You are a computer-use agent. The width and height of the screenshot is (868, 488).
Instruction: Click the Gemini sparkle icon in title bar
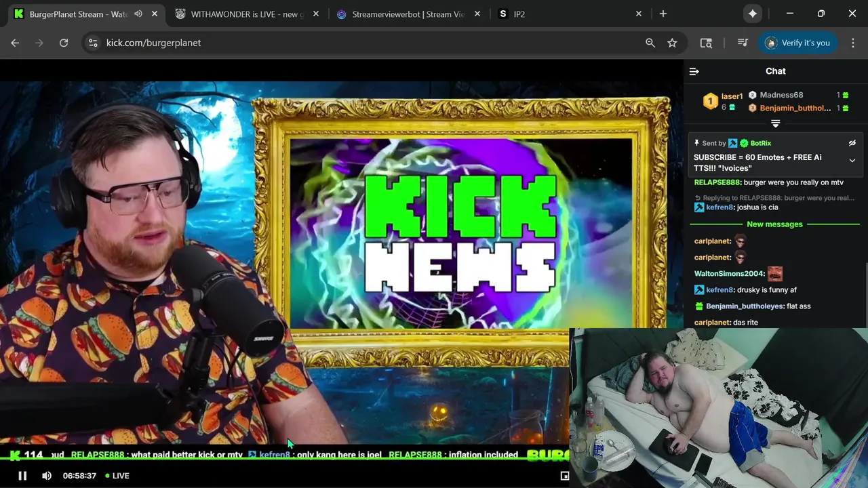pyautogui.click(x=753, y=14)
